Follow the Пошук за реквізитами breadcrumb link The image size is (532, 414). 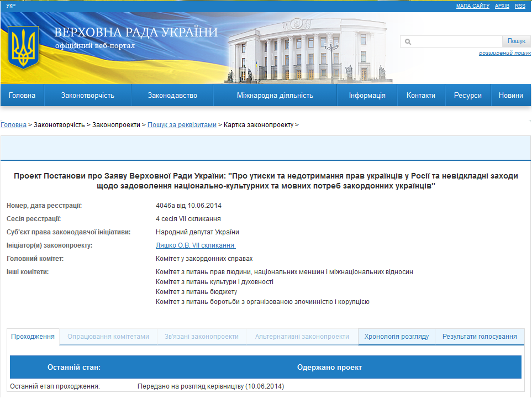tap(182, 125)
